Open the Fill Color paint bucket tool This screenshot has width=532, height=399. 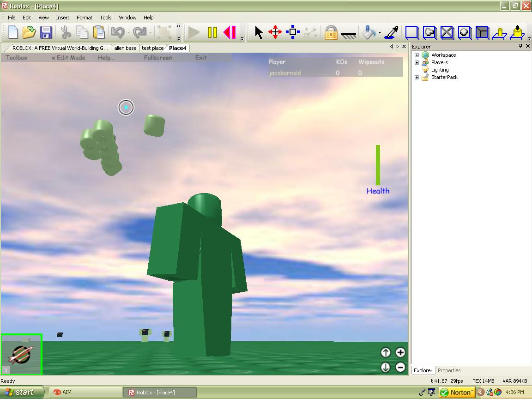click(x=369, y=32)
